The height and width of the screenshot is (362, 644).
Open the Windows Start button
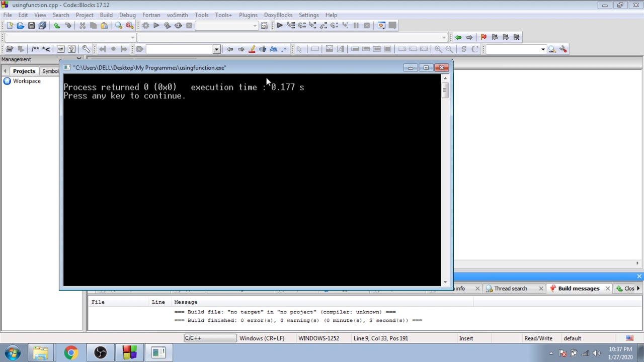pos(12,353)
